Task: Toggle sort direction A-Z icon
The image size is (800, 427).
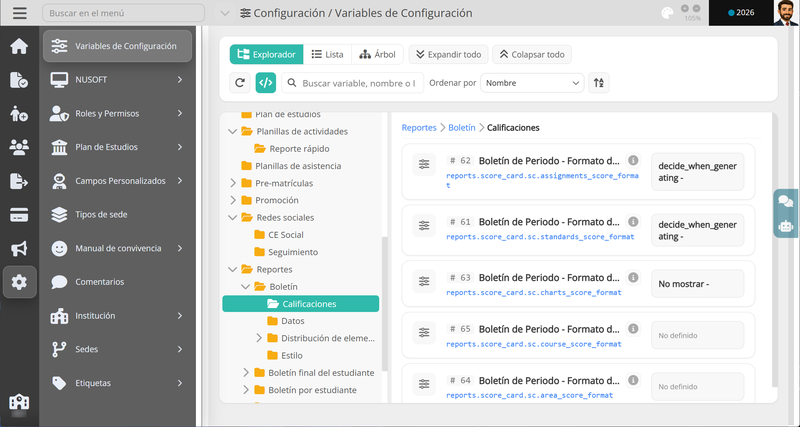Action: coord(599,83)
